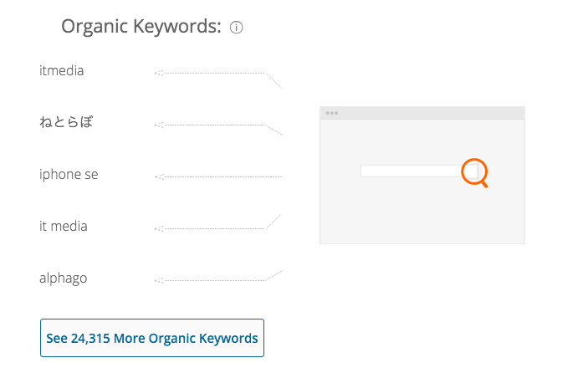Click dotted line connecting itmedia keyword
Screen dimensions: 588x368
(x=217, y=74)
